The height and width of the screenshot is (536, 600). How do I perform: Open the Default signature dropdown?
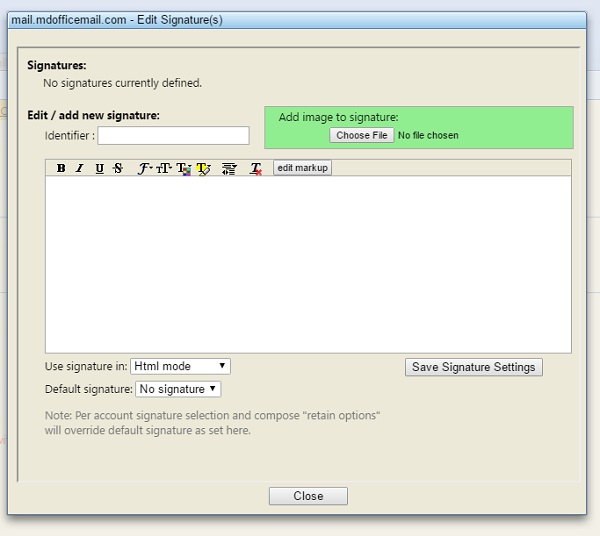[x=178, y=389]
